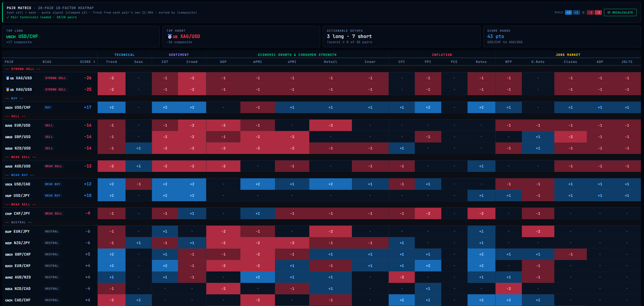644x306 pixels.
Task: Click the -26 score in XAG/USD row
Action: point(88,78)
